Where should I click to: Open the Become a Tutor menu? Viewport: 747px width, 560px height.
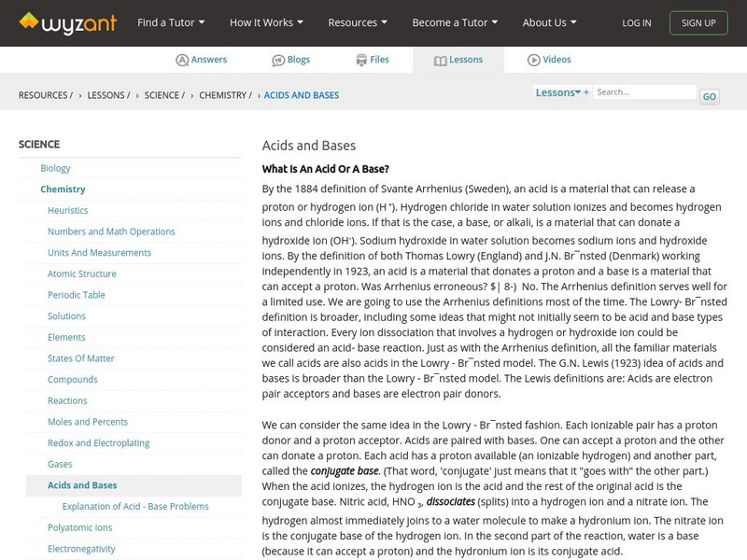(455, 22)
